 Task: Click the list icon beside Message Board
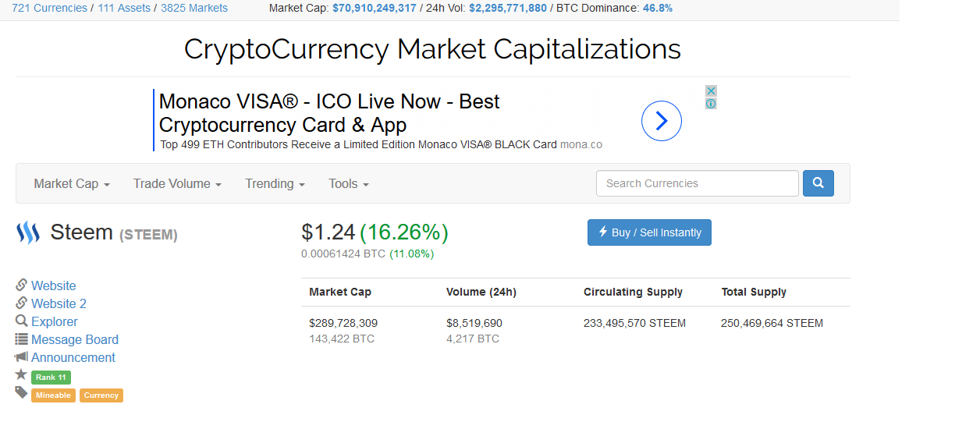(22, 339)
